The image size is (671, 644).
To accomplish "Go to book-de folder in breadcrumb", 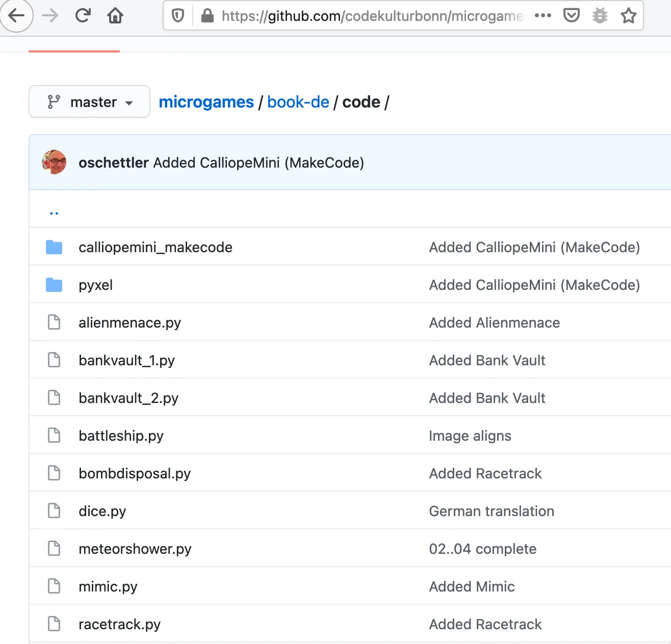I will pyautogui.click(x=298, y=102).
